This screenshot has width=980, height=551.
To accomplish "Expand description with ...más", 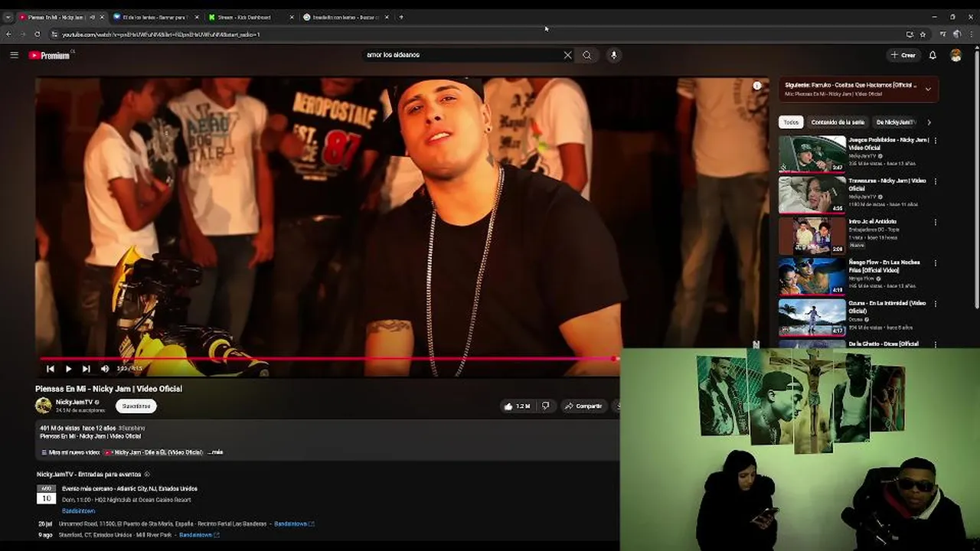I will click(x=215, y=452).
